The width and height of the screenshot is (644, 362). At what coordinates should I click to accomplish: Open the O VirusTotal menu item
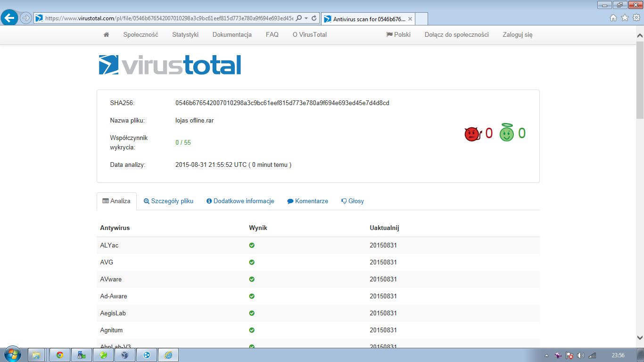(310, 34)
